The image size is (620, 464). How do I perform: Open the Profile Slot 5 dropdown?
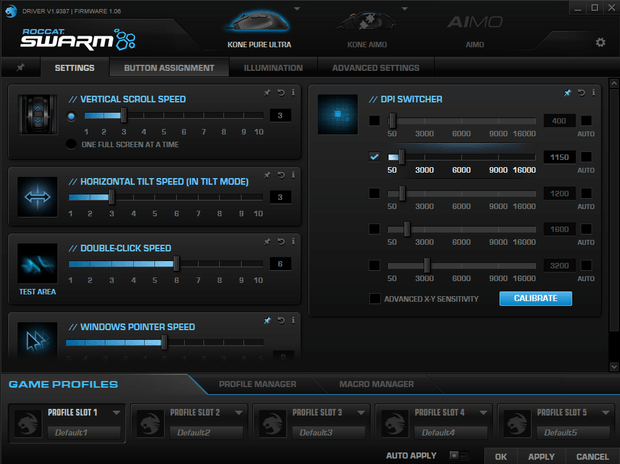(x=605, y=413)
